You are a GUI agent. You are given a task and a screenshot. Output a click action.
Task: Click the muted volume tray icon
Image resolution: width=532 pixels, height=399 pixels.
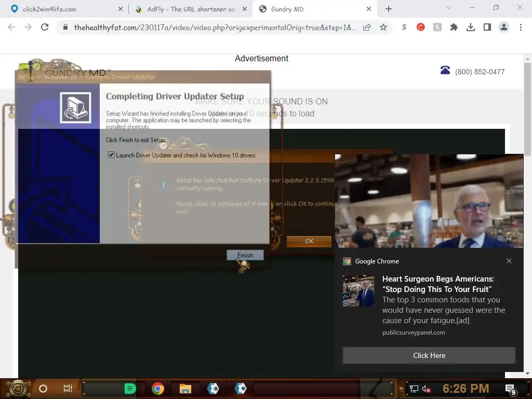coord(426,389)
